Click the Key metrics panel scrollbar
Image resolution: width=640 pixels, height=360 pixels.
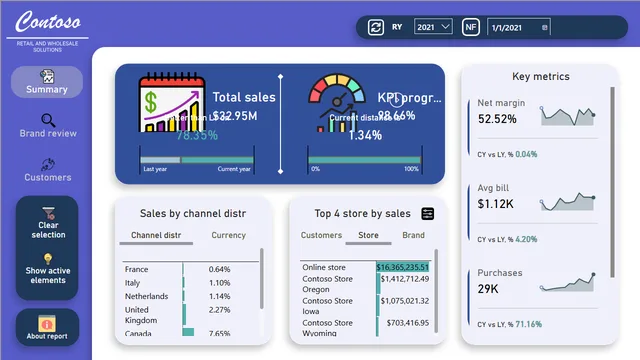pos(612,182)
